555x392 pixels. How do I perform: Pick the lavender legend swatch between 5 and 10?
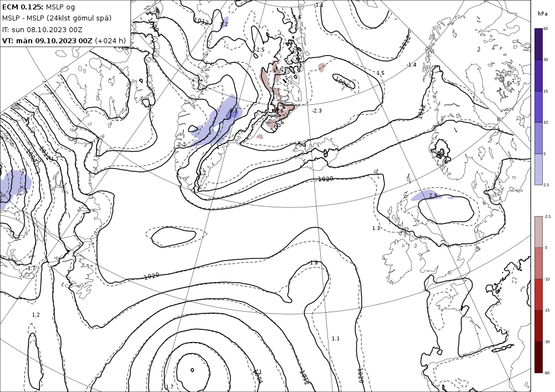(538, 138)
